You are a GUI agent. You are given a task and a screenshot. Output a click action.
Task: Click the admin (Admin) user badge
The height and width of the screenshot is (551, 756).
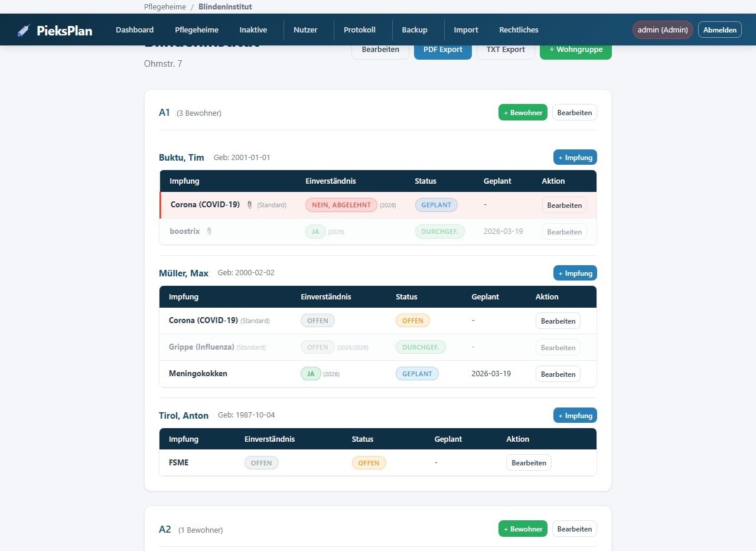(662, 30)
